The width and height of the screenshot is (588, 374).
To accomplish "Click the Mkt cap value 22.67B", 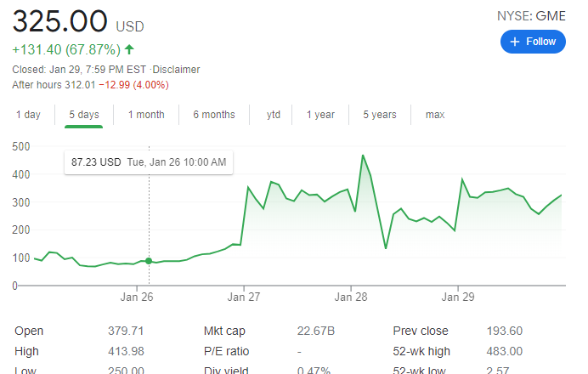I will click(x=316, y=331).
